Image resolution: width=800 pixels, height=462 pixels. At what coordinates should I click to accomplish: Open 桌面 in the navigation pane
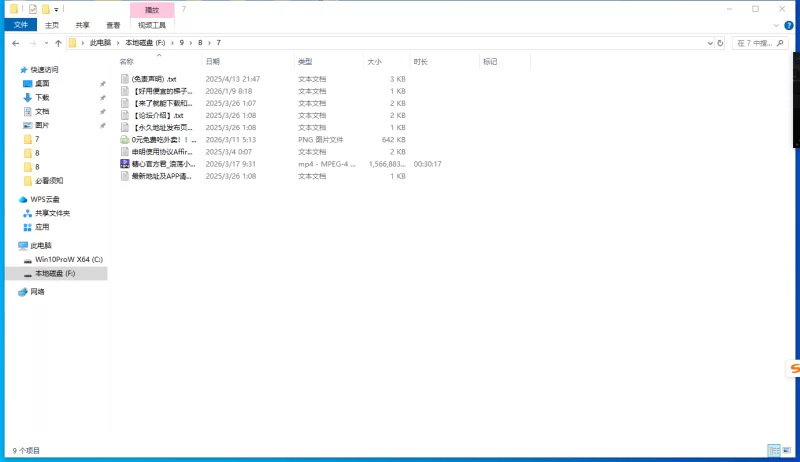(x=42, y=84)
